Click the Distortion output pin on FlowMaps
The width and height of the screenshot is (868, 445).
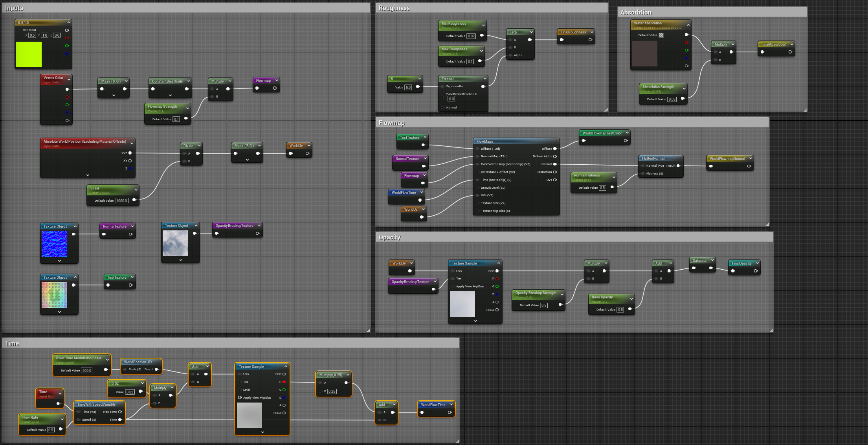coord(555,172)
